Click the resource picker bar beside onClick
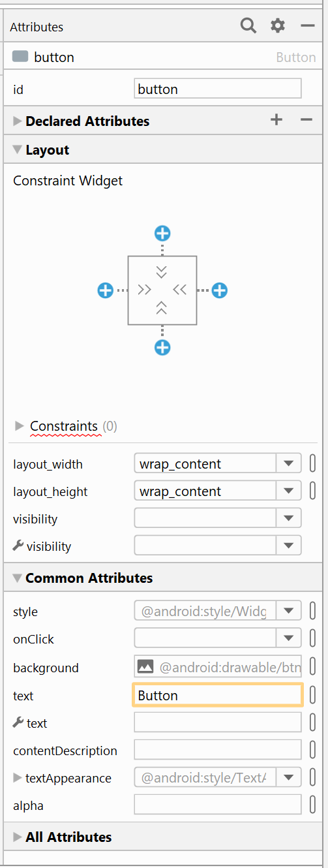The image size is (328, 868). (312, 639)
